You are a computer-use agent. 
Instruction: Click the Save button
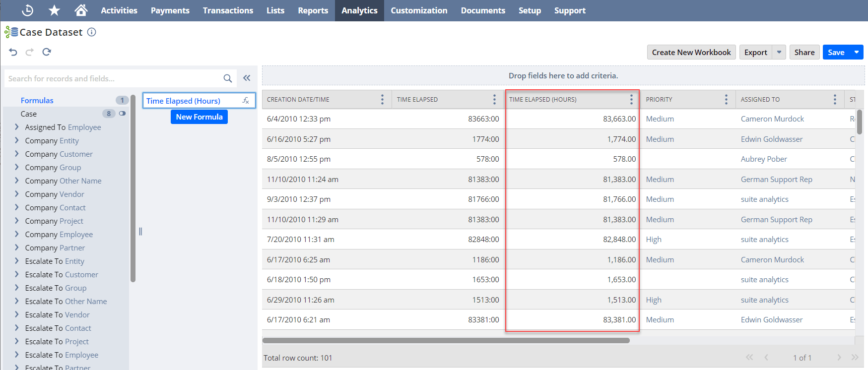click(836, 52)
